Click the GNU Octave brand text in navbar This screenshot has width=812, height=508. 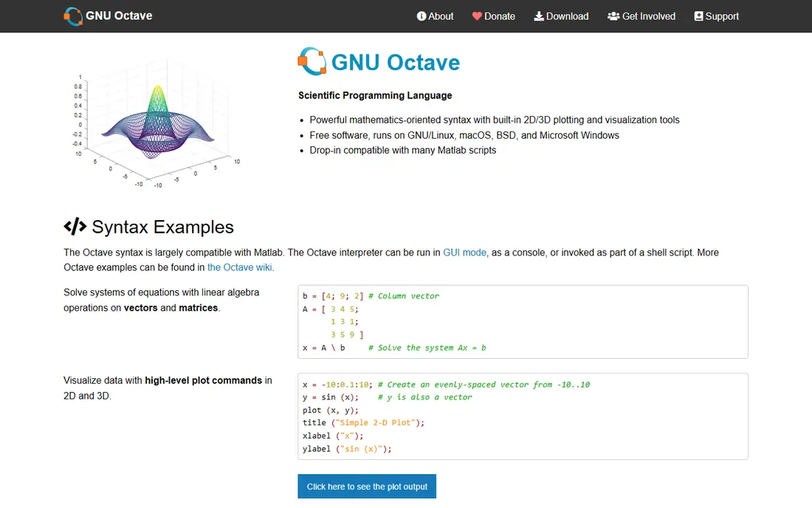[119, 16]
